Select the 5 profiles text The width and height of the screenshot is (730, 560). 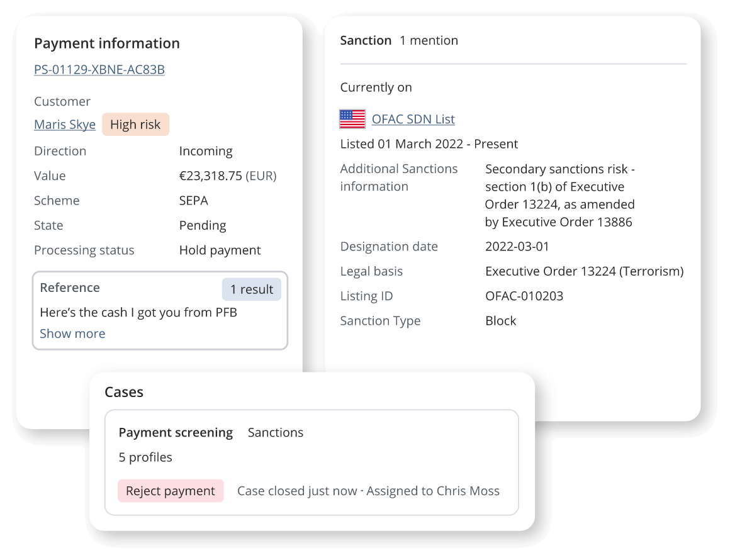tap(145, 457)
